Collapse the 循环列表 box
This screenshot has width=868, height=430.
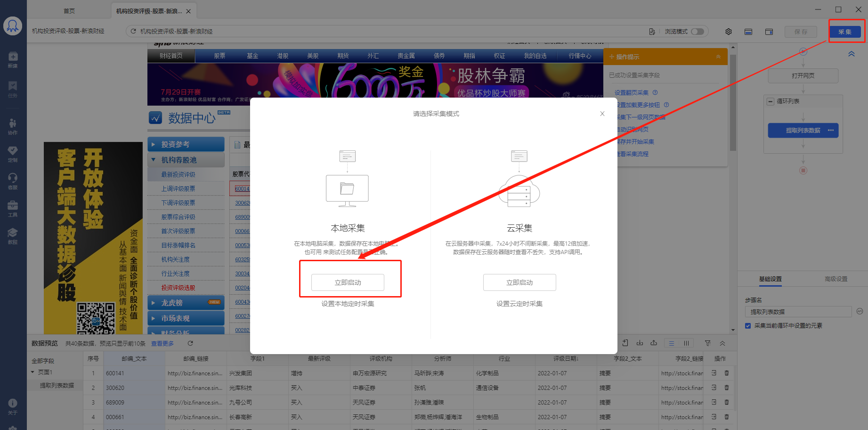pos(771,101)
